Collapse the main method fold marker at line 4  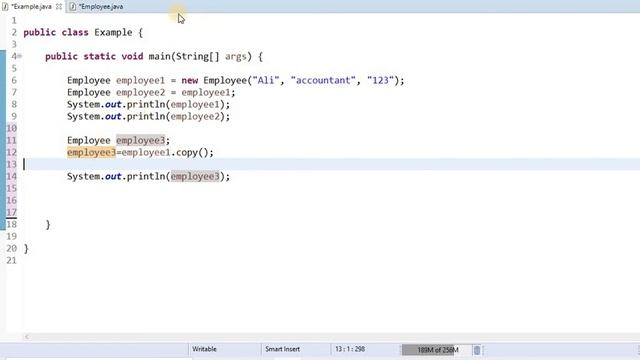tap(20, 56)
